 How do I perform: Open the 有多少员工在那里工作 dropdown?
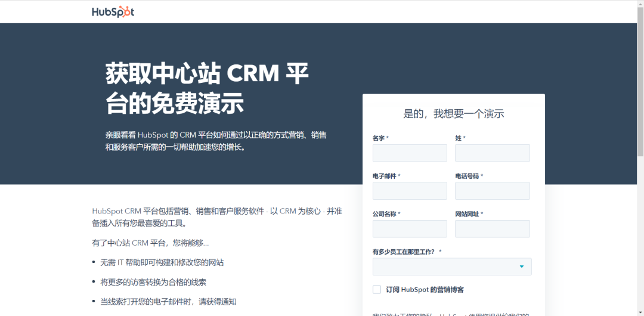point(452,267)
